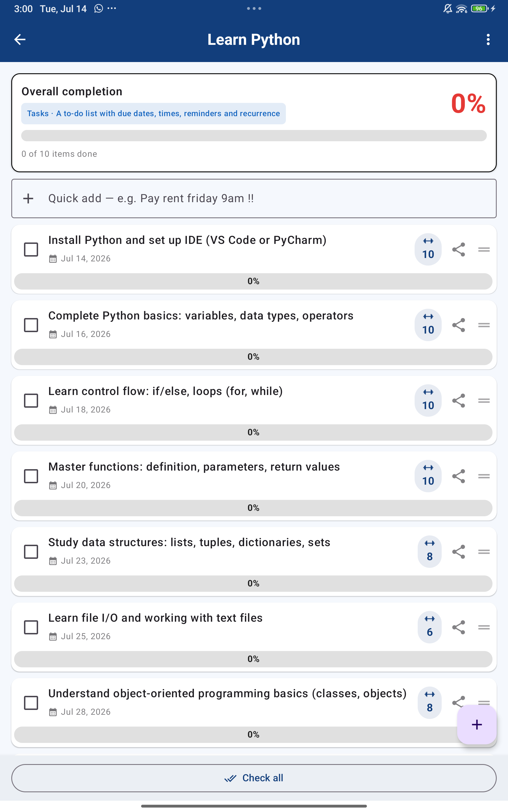Tap the plus icon in Quick add
508x812 pixels.
tap(28, 198)
